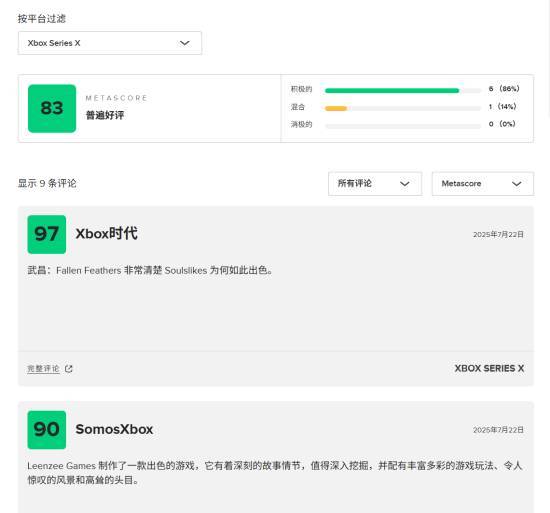The image size is (550, 513).
Task: Click the 0% negative count
Action: tap(502, 124)
